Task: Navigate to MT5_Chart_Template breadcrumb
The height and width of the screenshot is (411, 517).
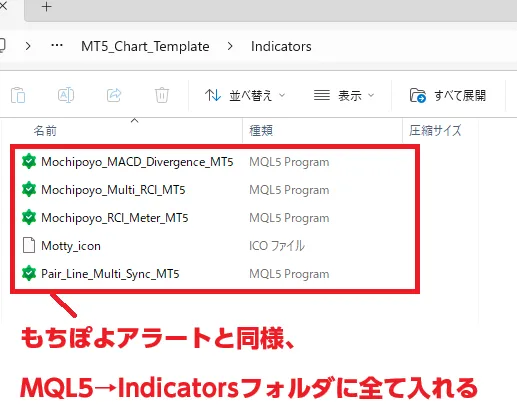Action: (x=145, y=46)
